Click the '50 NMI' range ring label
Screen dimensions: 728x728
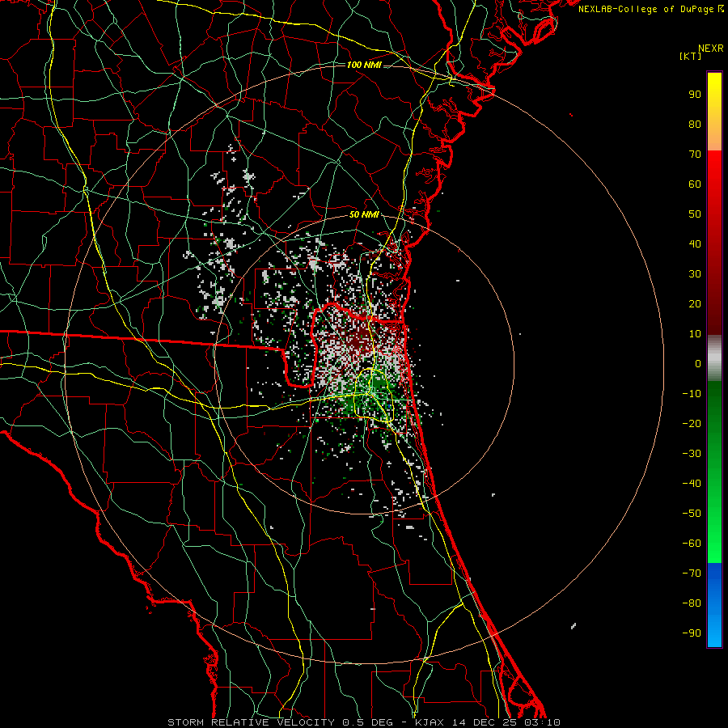click(364, 214)
